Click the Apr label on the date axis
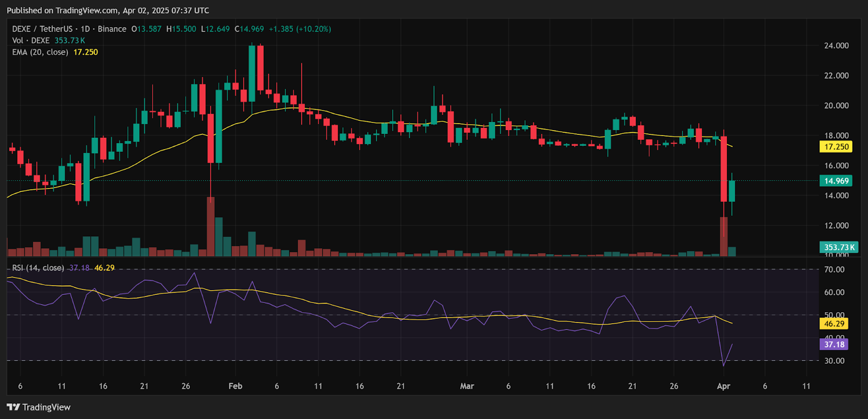This screenshot has height=419, width=868. (x=723, y=386)
